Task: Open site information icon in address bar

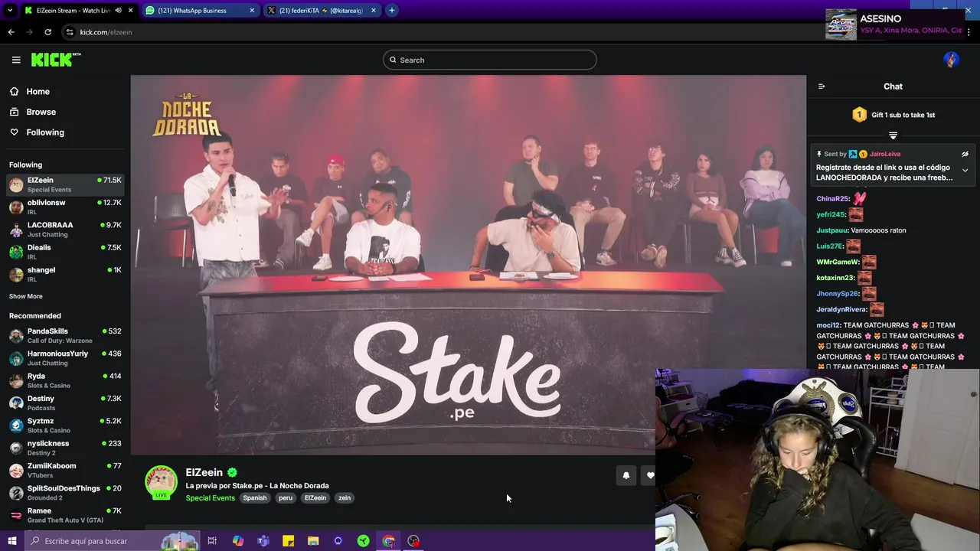Action: 70,32
